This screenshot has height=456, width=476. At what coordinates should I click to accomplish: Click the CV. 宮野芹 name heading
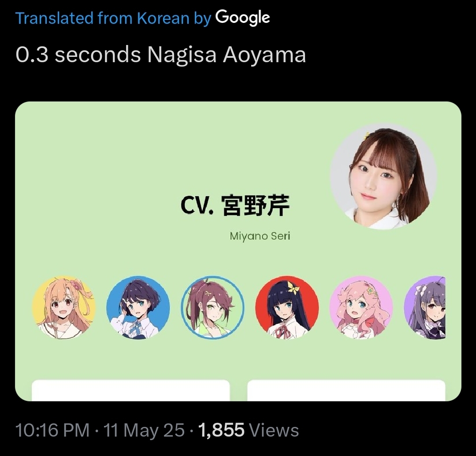(235, 205)
